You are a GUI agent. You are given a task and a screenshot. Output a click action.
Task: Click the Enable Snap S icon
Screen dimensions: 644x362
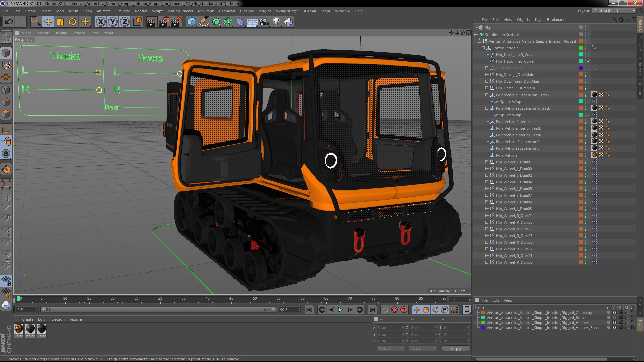pos(6,154)
